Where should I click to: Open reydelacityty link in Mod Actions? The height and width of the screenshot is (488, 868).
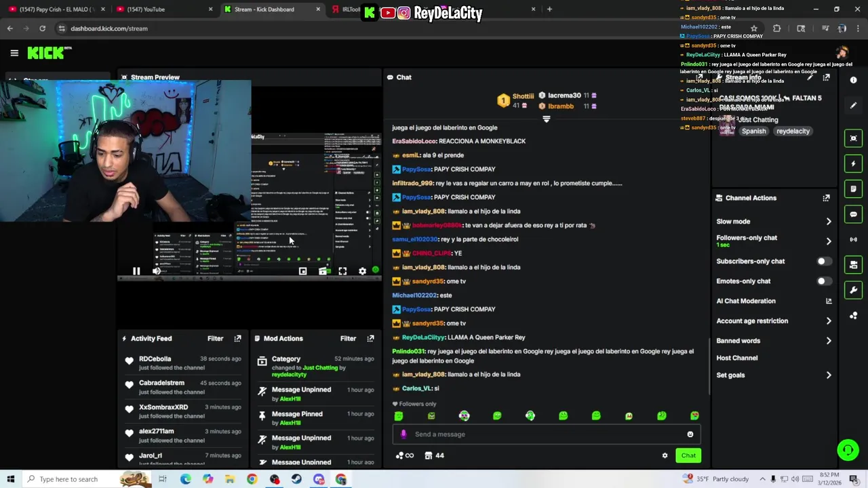[289, 374]
